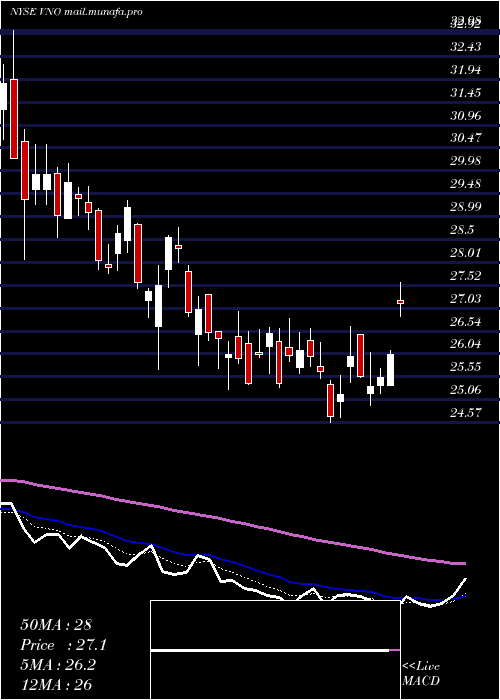500x700 pixels.
Task: Click the 29.48 price axis label
Action: point(466,184)
